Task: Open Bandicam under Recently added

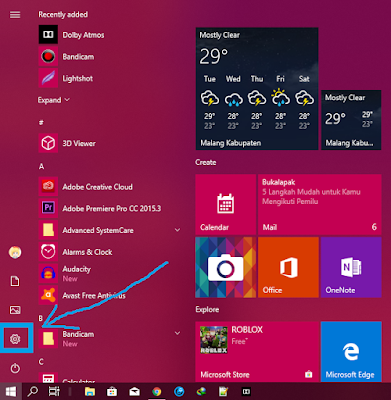Action: point(66,57)
